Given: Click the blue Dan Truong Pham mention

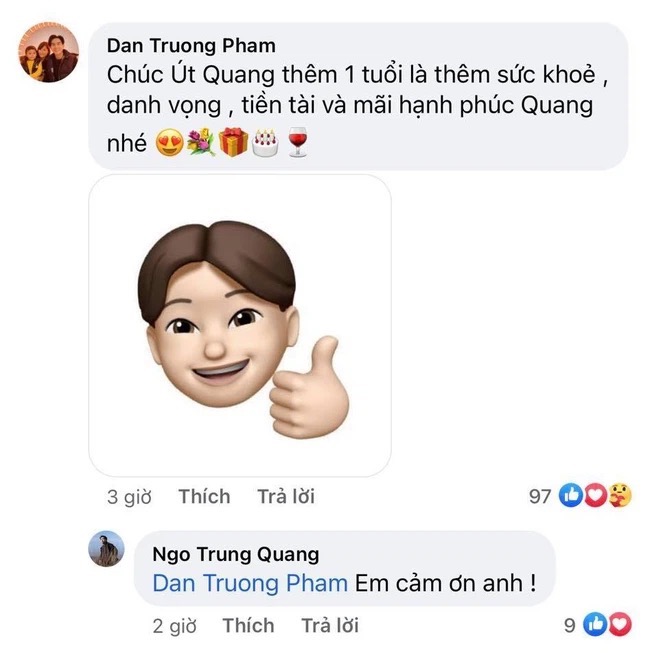Looking at the screenshot, I should [x=250, y=583].
